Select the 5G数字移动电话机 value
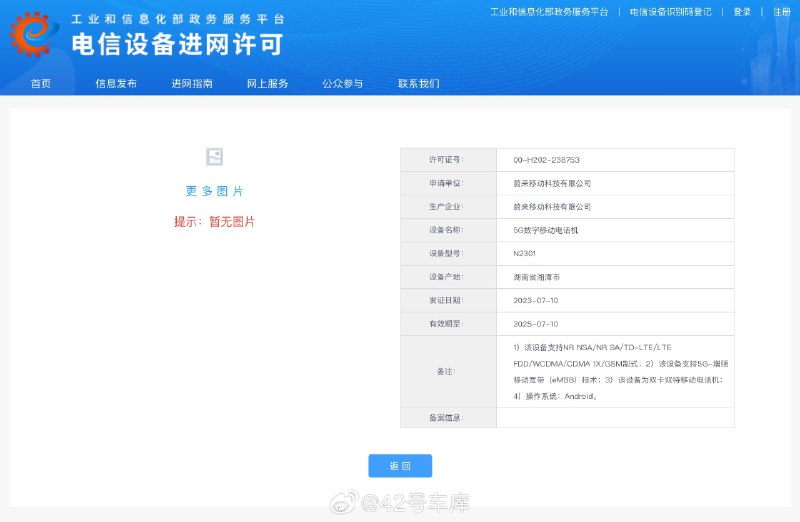 545,231
